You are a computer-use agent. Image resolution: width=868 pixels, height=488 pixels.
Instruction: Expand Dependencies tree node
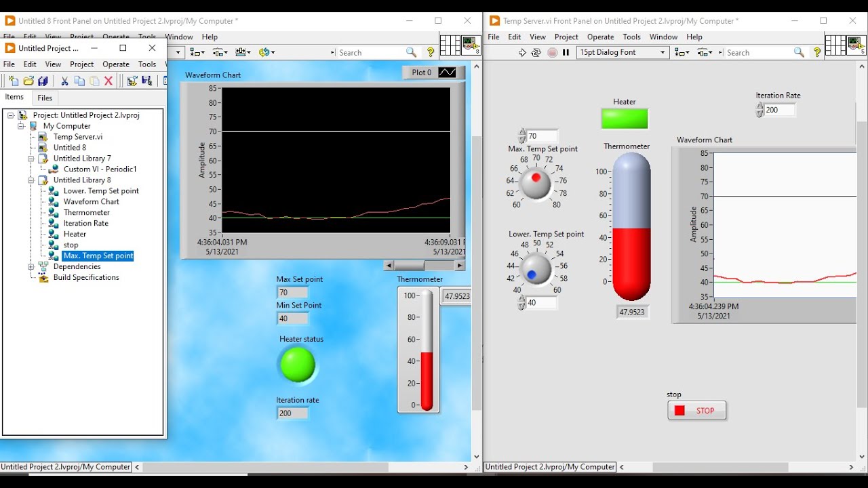(31, 267)
